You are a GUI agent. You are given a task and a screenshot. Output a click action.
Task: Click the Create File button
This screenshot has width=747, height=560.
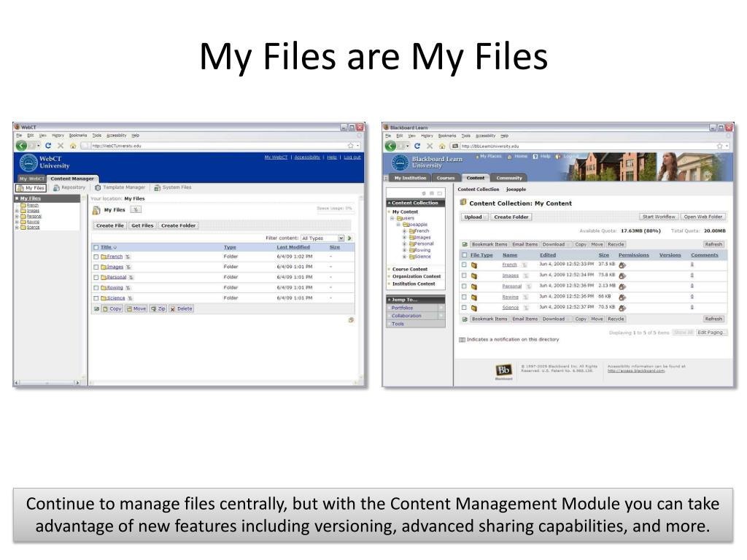pos(109,226)
